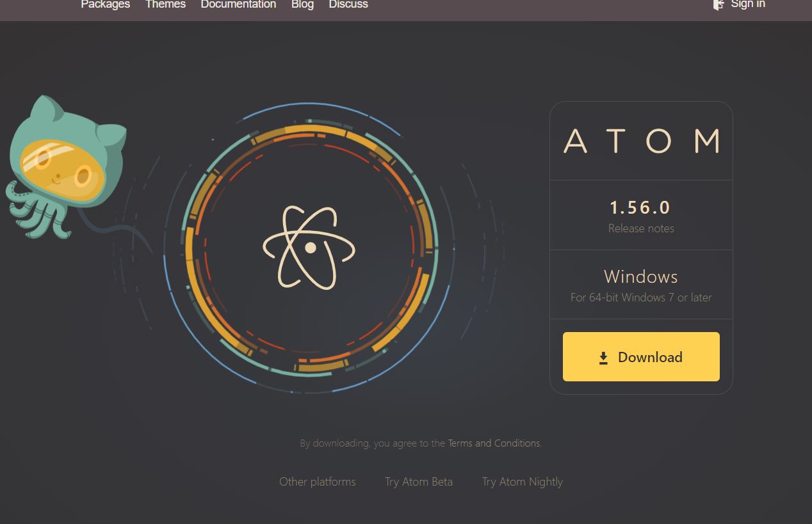Screen dimensions: 812x524
Task: View Other platforms downloads
Action: [x=318, y=482]
